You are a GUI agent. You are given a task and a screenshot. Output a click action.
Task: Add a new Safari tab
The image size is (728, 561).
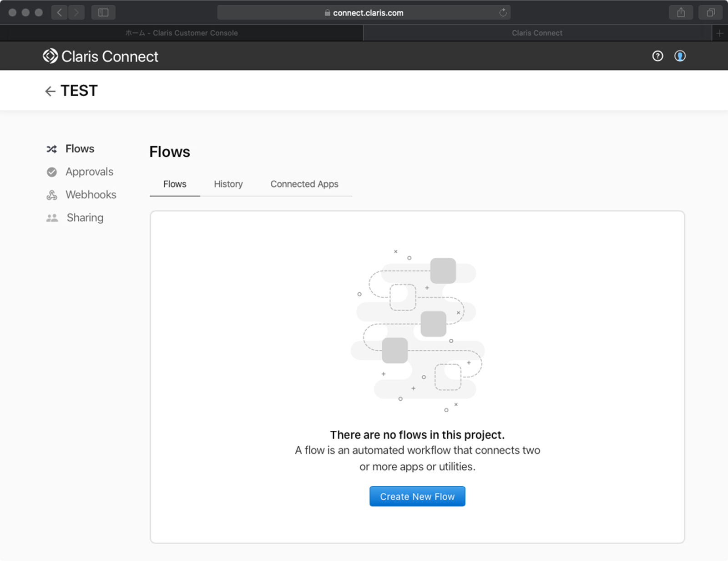719,33
